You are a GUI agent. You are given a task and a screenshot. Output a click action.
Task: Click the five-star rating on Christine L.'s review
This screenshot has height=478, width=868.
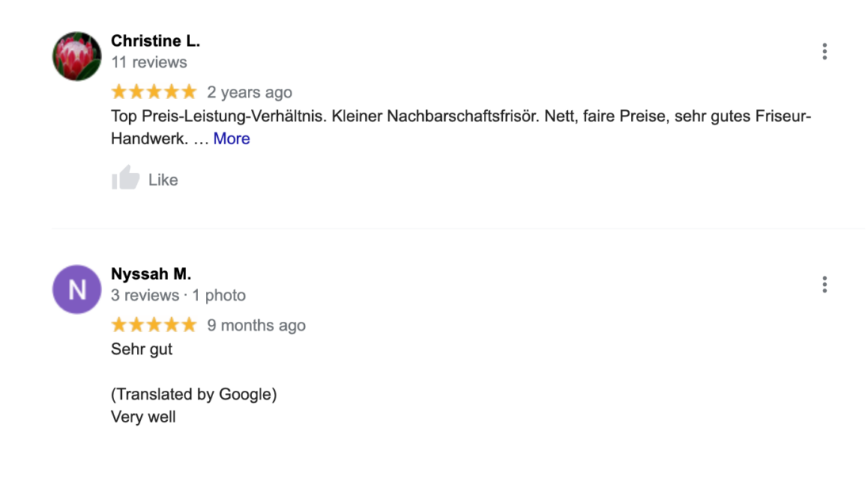pyautogui.click(x=154, y=91)
